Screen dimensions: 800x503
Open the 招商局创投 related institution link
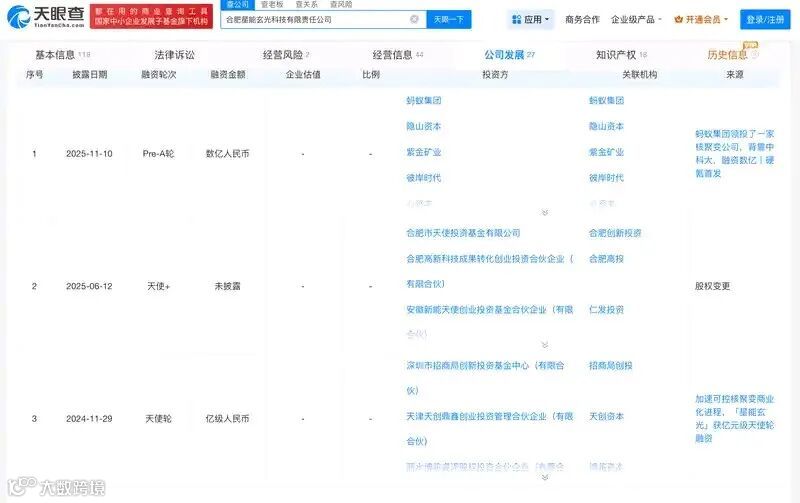tap(610, 365)
